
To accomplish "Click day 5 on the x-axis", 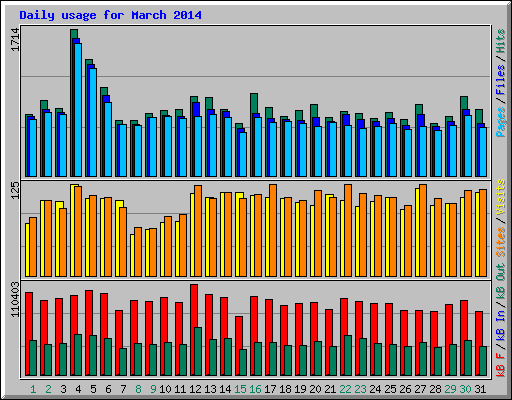I will tap(93, 389).
